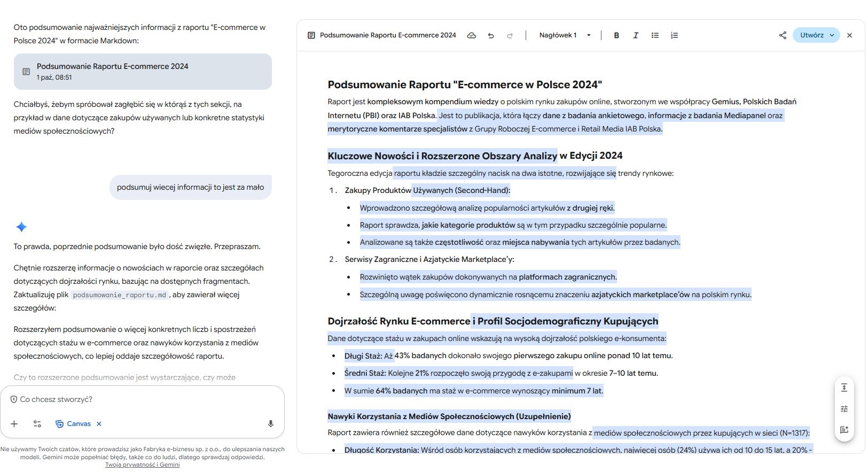
Task: Click the Canvas tool chip
Action: click(74, 424)
